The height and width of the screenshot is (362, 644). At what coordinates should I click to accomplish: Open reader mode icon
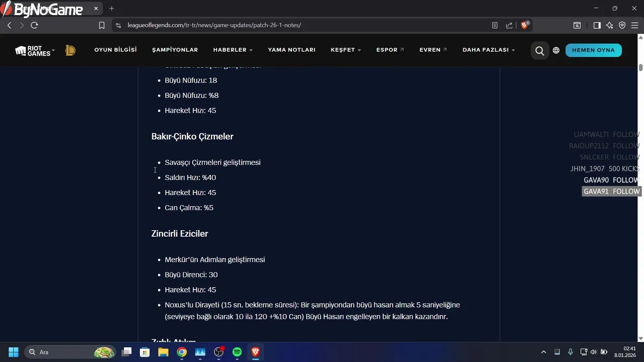(x=495, y=25)
